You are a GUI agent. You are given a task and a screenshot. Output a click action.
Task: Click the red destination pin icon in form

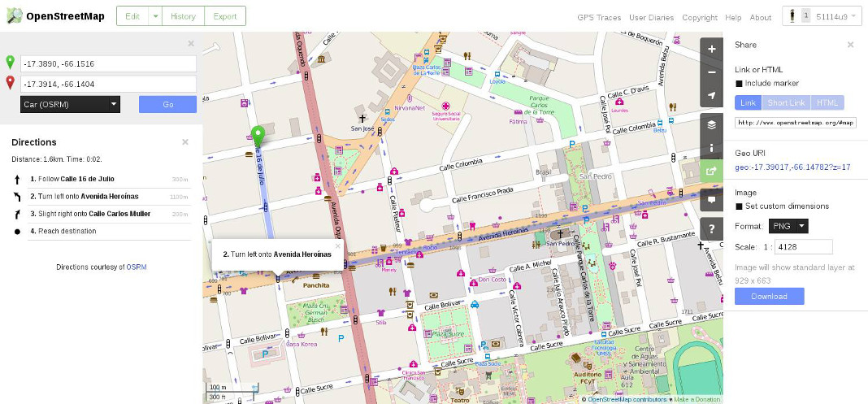pos(10,83)
